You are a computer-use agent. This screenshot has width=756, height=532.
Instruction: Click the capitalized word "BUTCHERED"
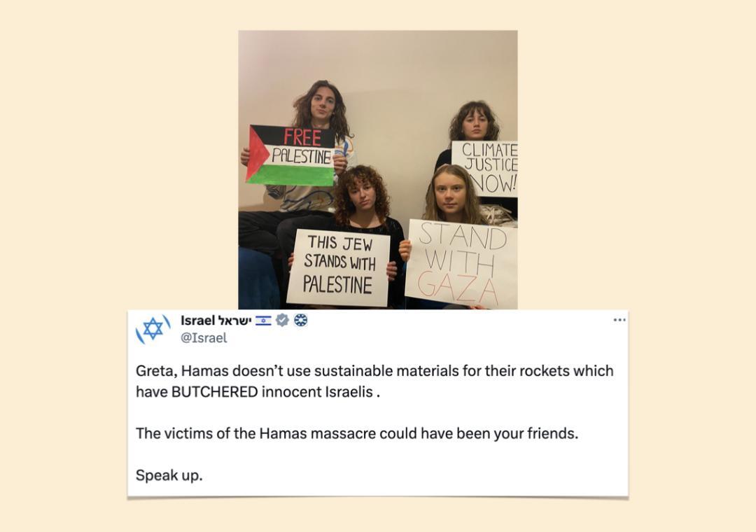(215, 391)
